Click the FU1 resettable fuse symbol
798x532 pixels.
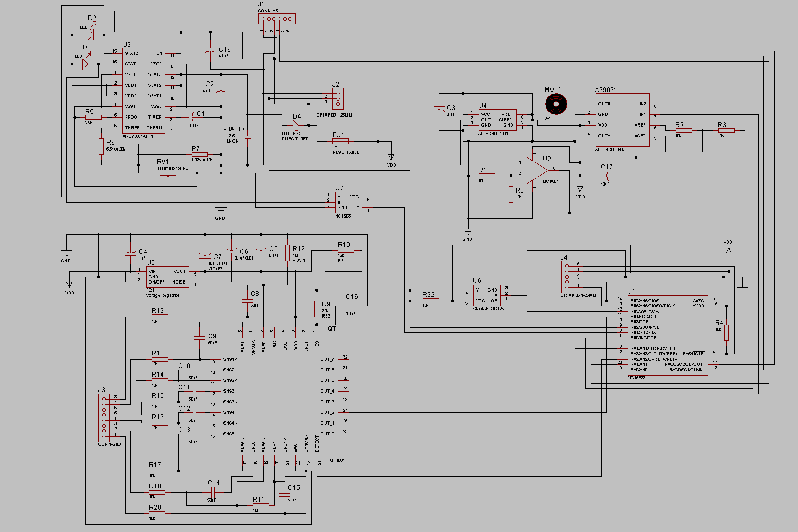(340, 141)
